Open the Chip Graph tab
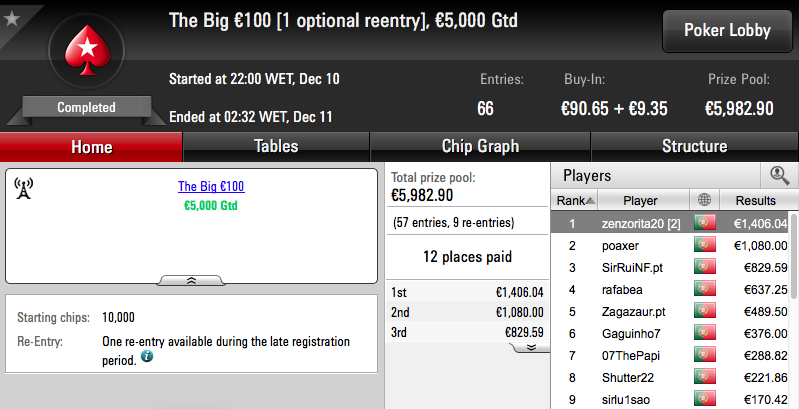This screenshot has width=799, height=409. (480, 147)
